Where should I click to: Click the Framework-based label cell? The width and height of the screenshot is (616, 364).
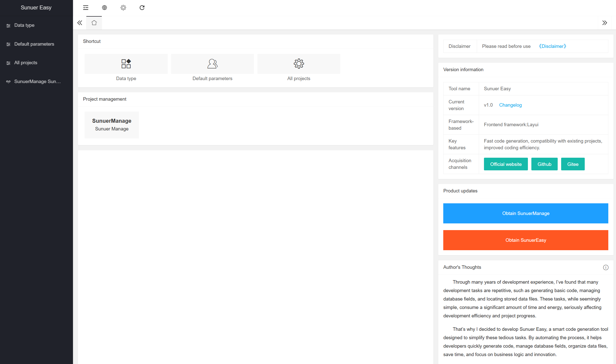click(x=461, y=125)
